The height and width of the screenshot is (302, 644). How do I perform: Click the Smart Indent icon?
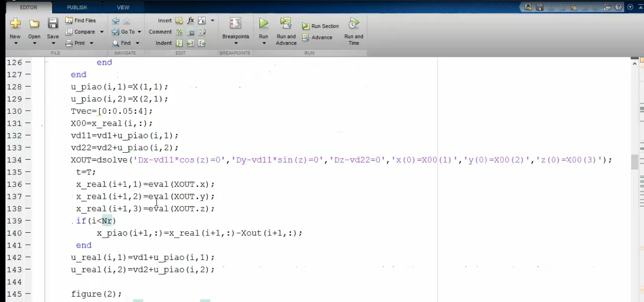[180, 43]
